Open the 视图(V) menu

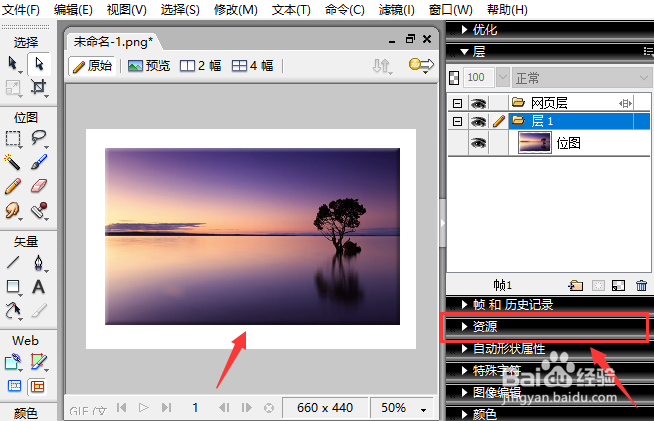(126, 10)
